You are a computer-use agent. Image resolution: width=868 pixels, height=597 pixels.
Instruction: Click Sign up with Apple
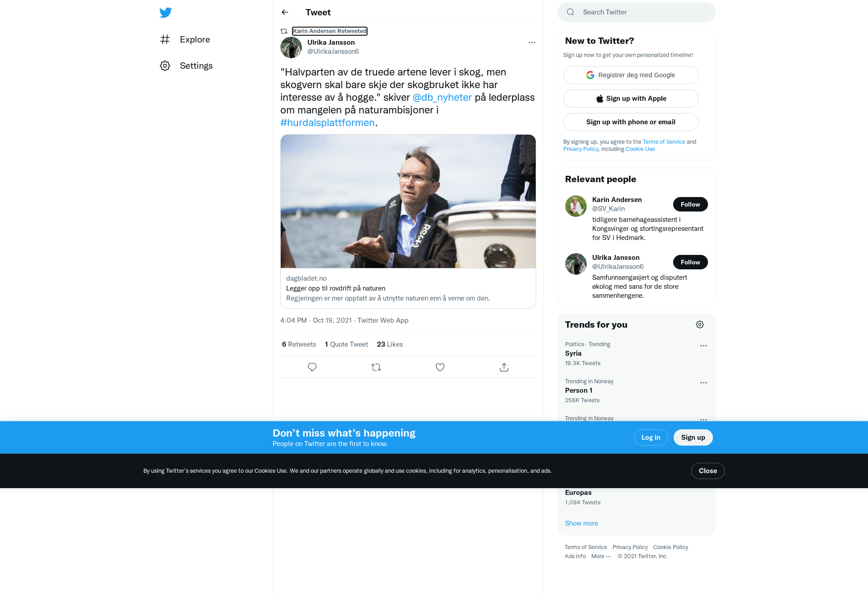tap(631, 99)
